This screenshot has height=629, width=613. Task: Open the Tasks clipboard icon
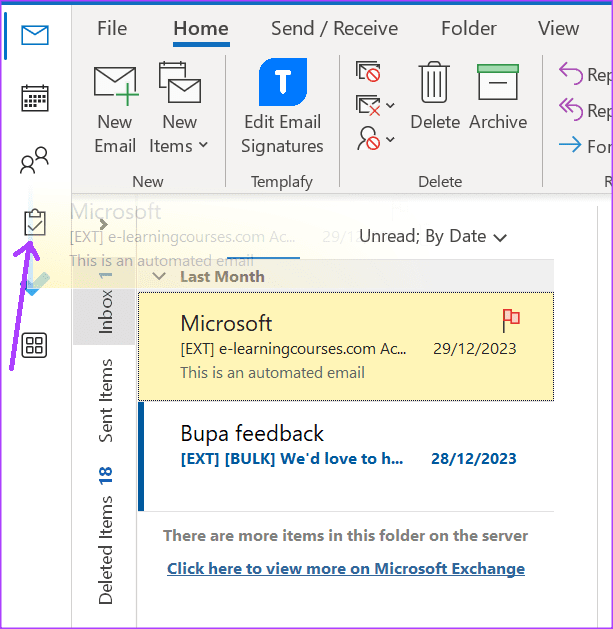click(35, 222)
